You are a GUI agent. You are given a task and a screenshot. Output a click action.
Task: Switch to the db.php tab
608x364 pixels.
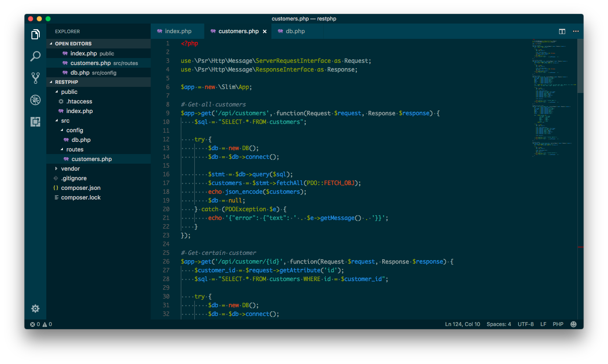[295, 31]
